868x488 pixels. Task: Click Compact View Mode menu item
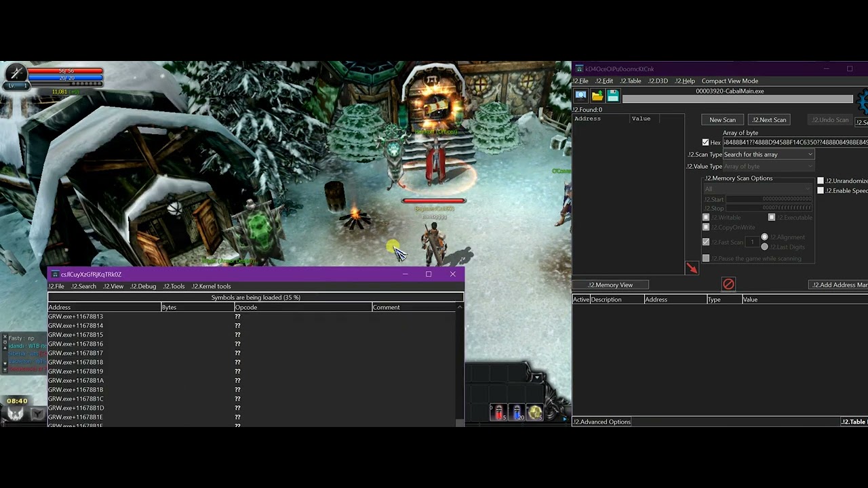click(730, 81)
